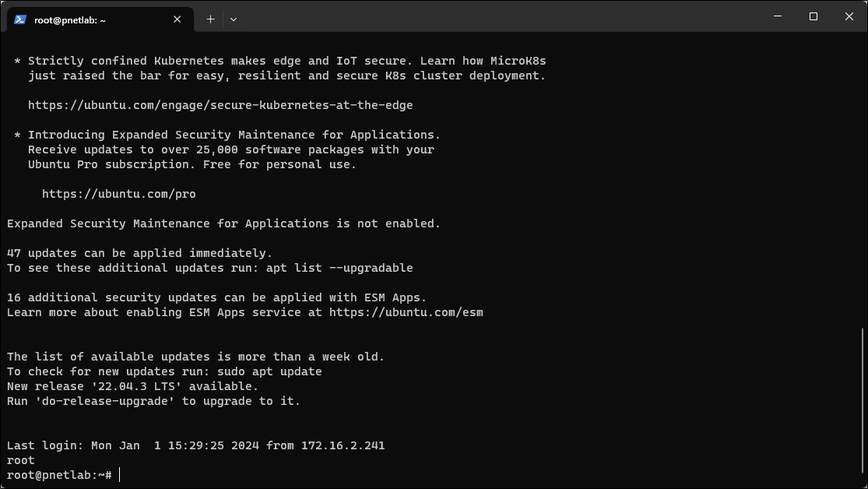
Task: Click the text '22.04.3 LTS'
Action: click(x=136, y=386)
